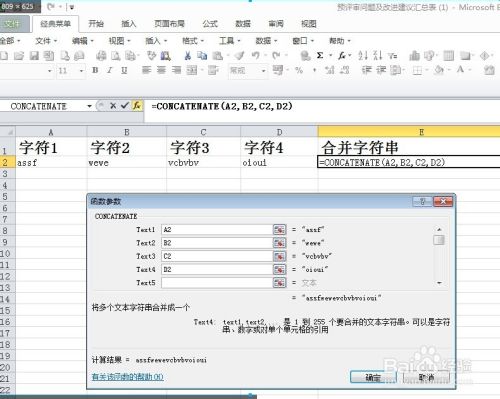Click the scroll down arrow in dialog
Image resolution: width=500 pixels, height=399 pixels.
pos(439,283)
